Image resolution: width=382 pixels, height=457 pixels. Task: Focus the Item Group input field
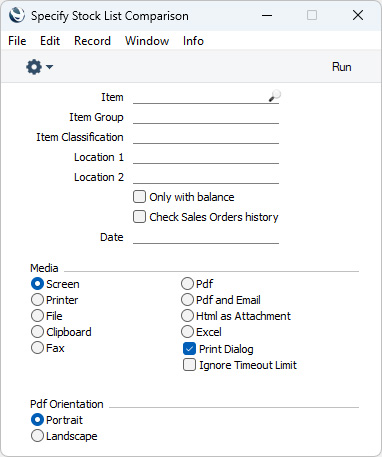point(206,117)
